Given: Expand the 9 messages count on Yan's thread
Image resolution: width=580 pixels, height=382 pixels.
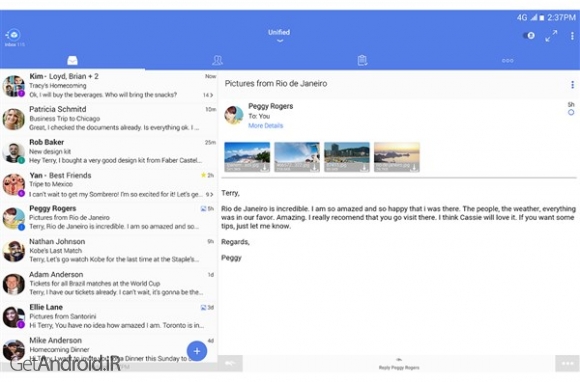Looking at the screenshot, I should (x=210, y=194).
